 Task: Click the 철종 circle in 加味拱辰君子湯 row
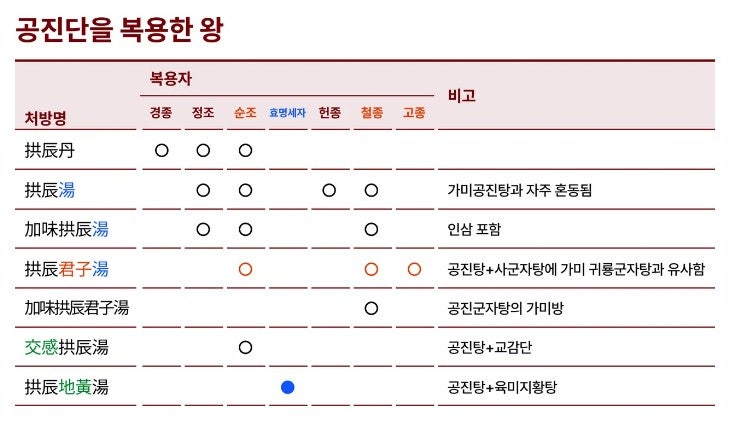click(371, 308)
